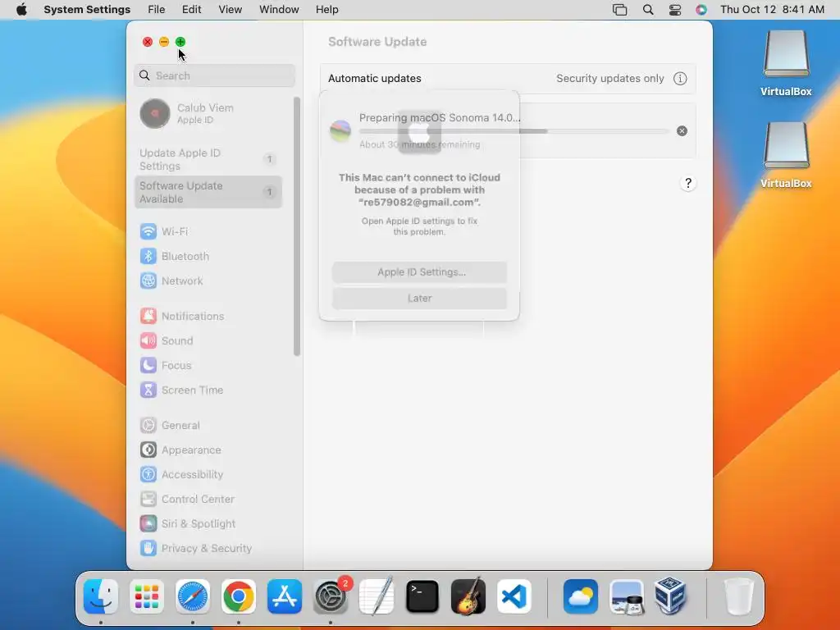Image resolution: width=840 pixels, height=630 pixels.
Task: Click the Notifications bell icon
Action: 148,316
